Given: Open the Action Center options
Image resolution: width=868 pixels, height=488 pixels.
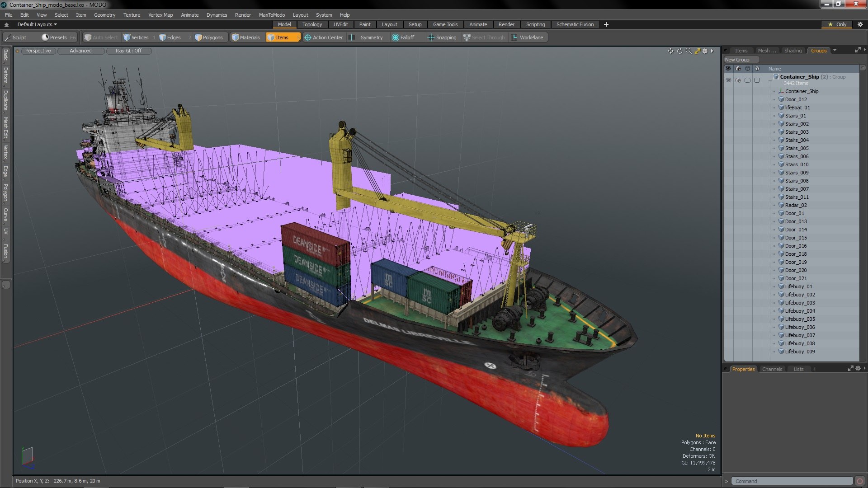Looking at the screenshot, I should tap(324, 38).
